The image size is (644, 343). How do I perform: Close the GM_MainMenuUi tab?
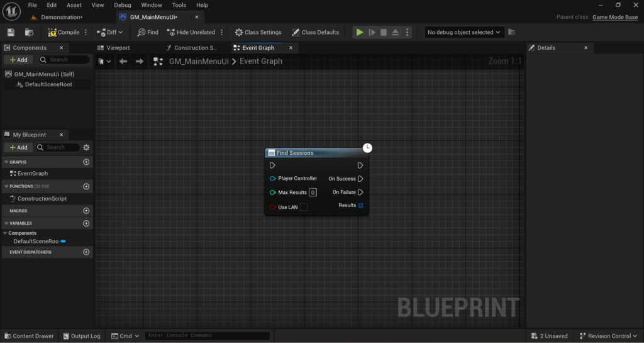coord(197,17)
